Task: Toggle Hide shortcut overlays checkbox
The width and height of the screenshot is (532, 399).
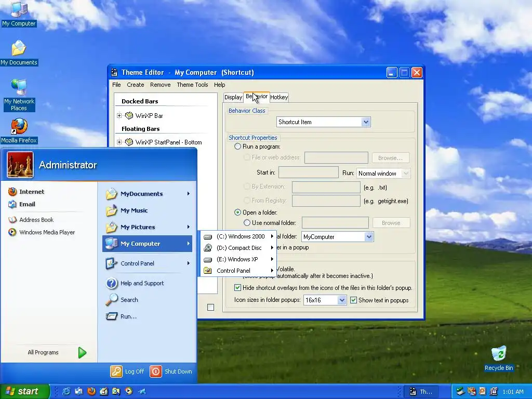Action: (x=237, y=288)
